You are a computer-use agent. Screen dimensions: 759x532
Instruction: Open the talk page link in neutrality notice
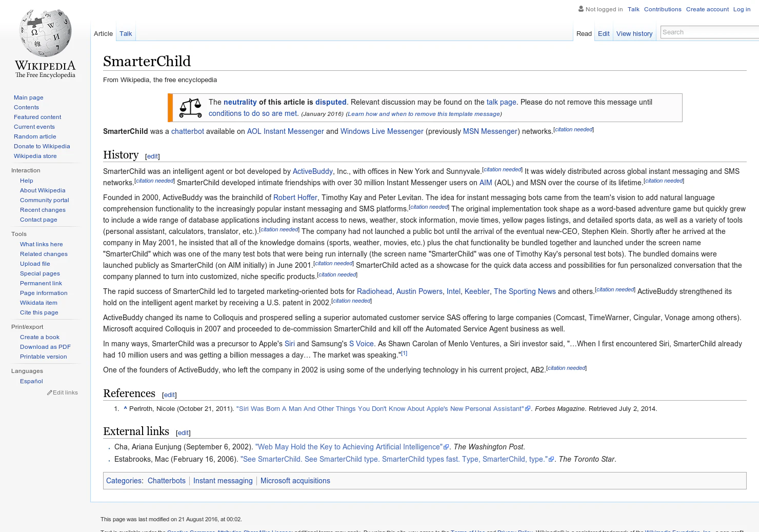click(x=502, y=102)
